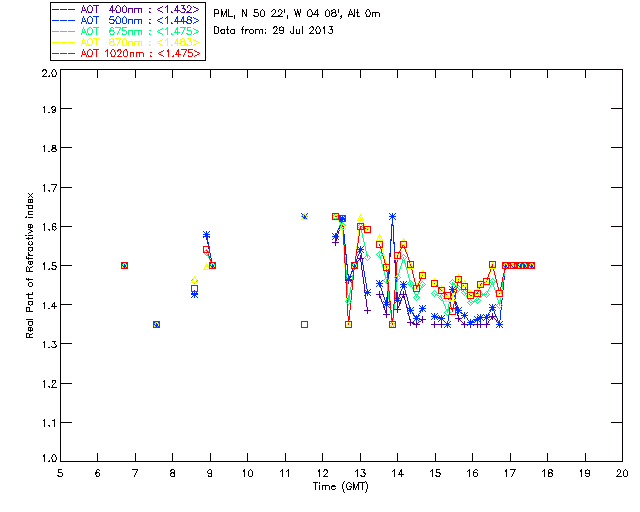Click the AOT 1020nm legend entry
This screenshot has height=512, width=640.
click(127, 53)
